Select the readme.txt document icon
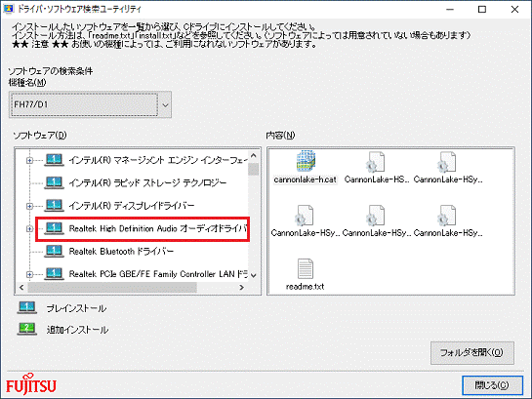 305,269
